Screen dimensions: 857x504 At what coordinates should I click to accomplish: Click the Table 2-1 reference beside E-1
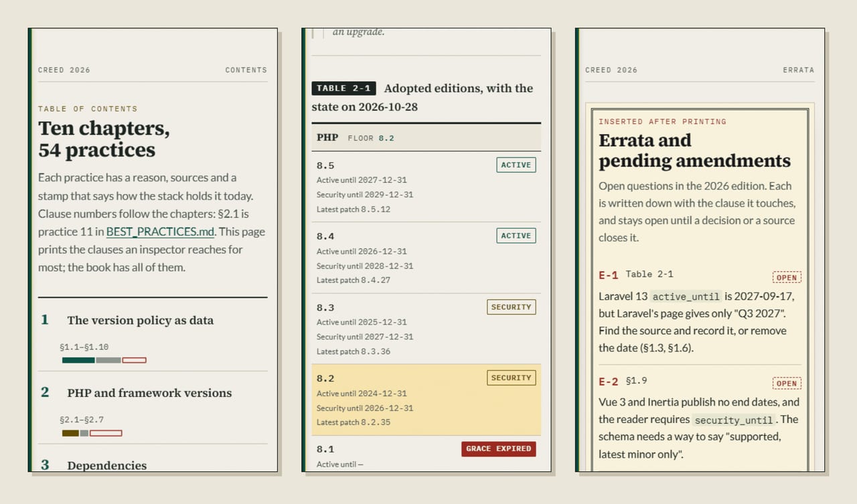tap(649, 274)
